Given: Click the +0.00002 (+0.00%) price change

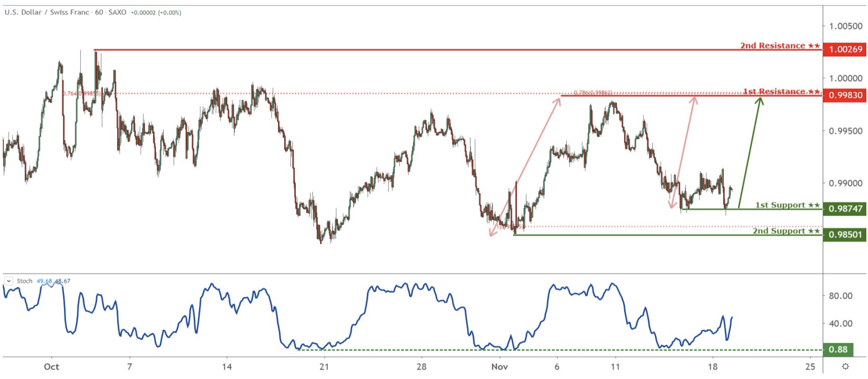Looking at the screenshot, I should [156, 12].
